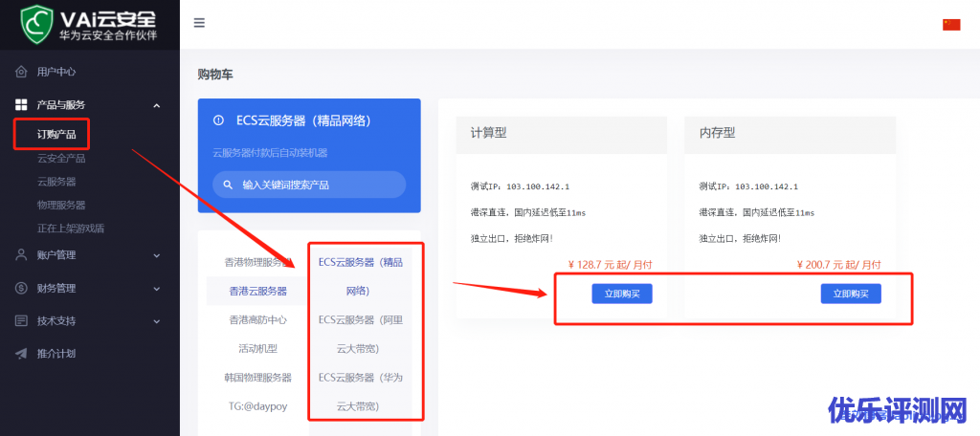This screenshot has width=980, height=436.
Task: Expand the 财务管理 menu chevron
Action: pos(157,288)
